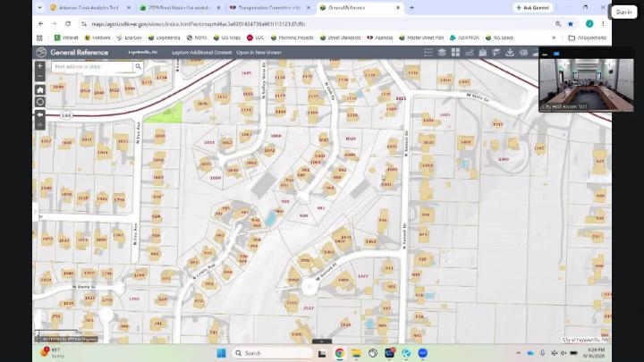This screenshot has height=362, width=644.
Task: Zoom out on the map
Action: click(x=40, y=76)
